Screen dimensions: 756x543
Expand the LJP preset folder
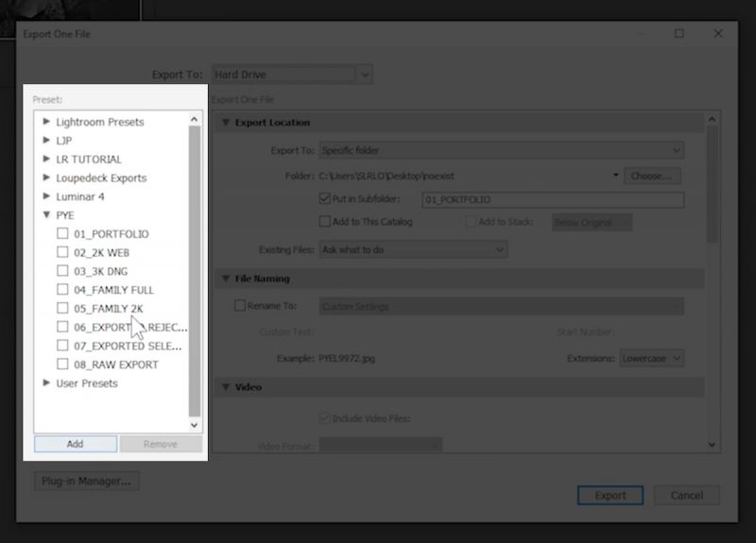click(x=46, y=140)
